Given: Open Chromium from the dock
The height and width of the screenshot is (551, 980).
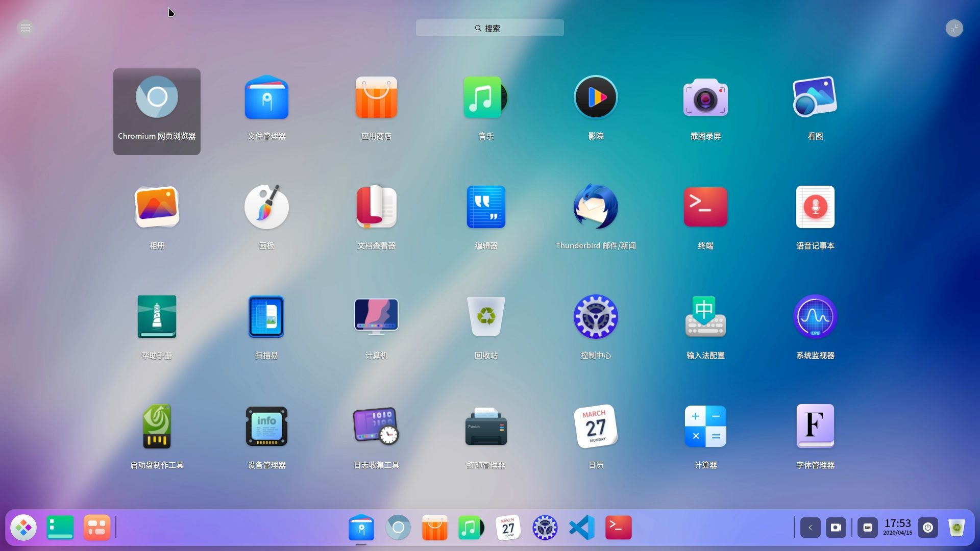Looking at the screenshot, I should tap(398, 528).
